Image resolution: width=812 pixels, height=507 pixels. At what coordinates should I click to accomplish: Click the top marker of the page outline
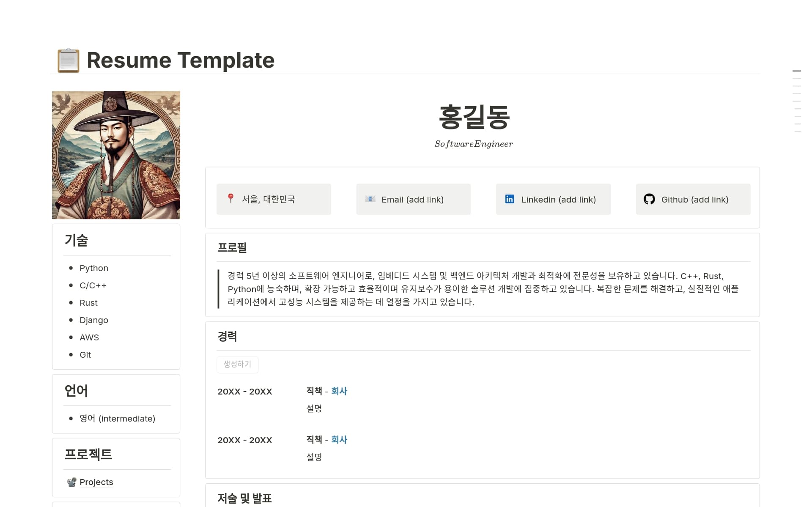pyautogui.click(x=797, y=71)
